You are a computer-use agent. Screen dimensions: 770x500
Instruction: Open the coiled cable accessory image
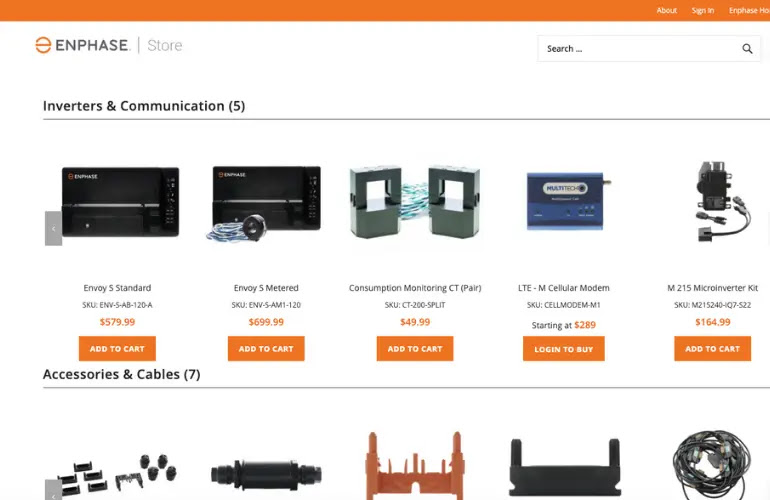click(x=712, y=464)
